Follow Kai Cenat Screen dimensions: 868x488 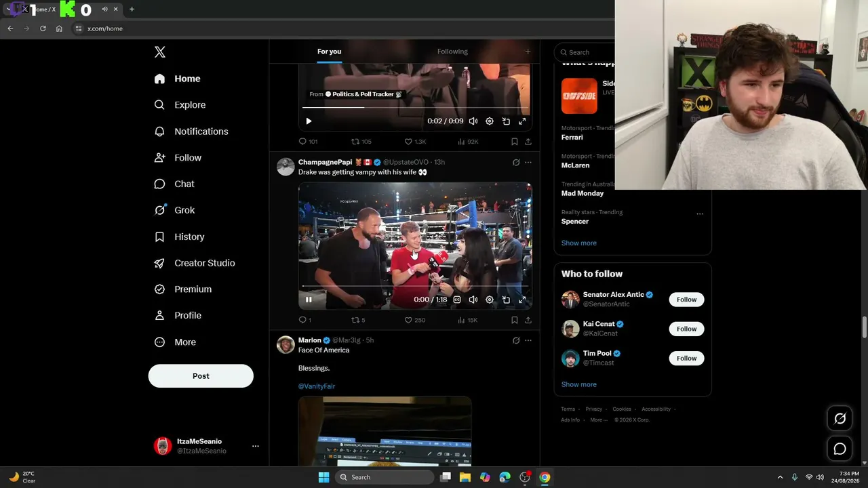coord(686,329)
